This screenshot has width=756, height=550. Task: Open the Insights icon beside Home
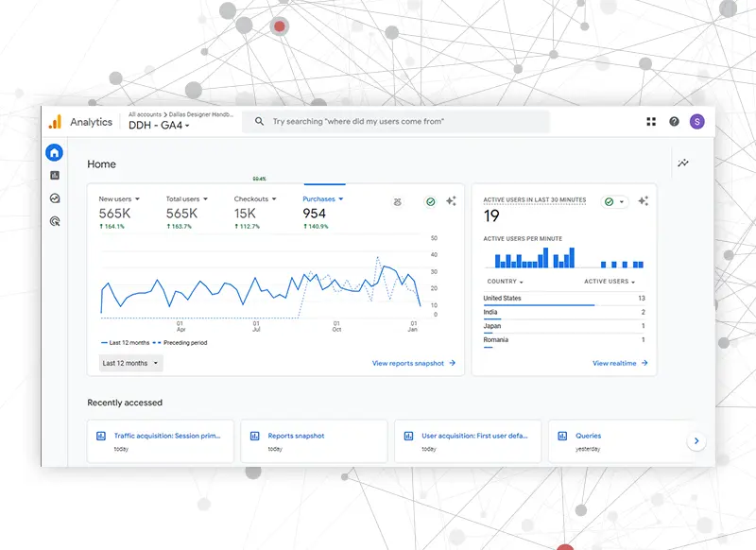(x=683, y=163)
